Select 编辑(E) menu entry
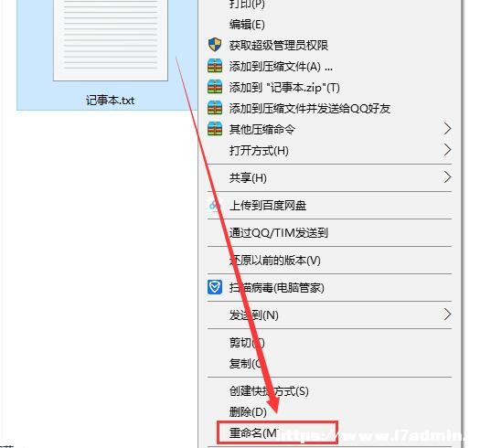The image size is (491, 448). (247, 25)
